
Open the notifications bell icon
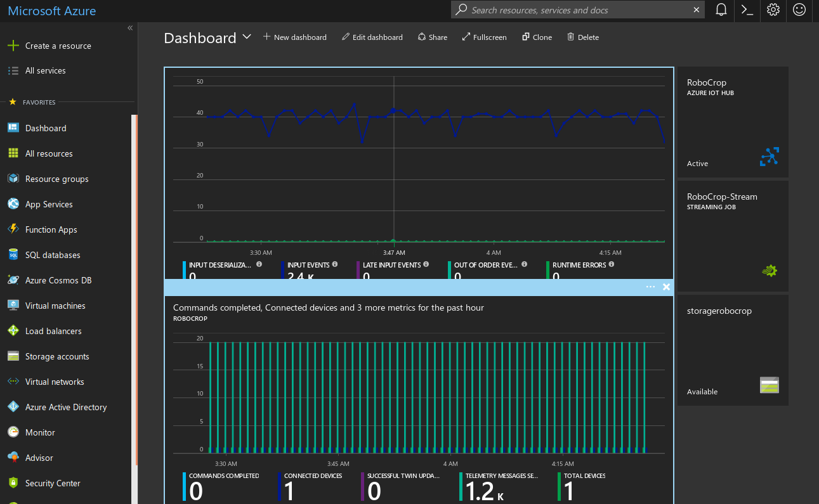coord(721,10)
